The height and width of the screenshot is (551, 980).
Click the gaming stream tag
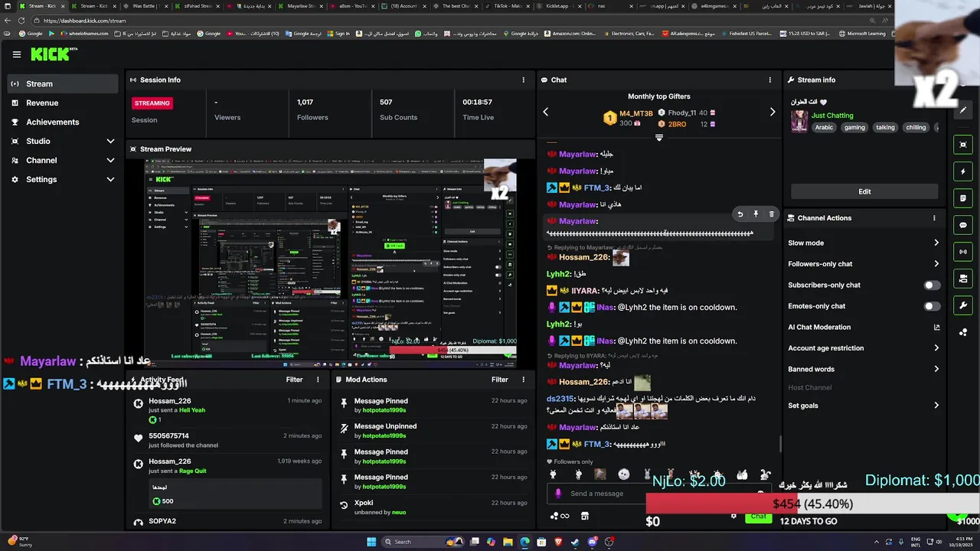point(854,128)
